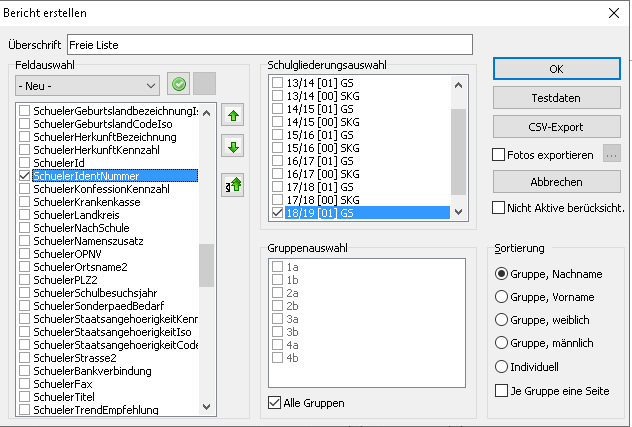
Task: Click the Testdaten button
Action: click(x=557, y=99)
